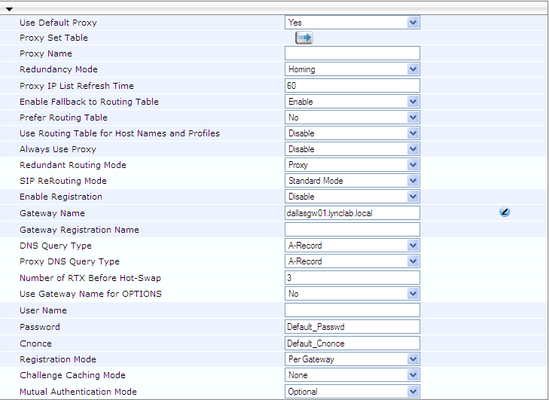
Task: Click the Gateway Registration Name field
Action: (x=352, y=229)
